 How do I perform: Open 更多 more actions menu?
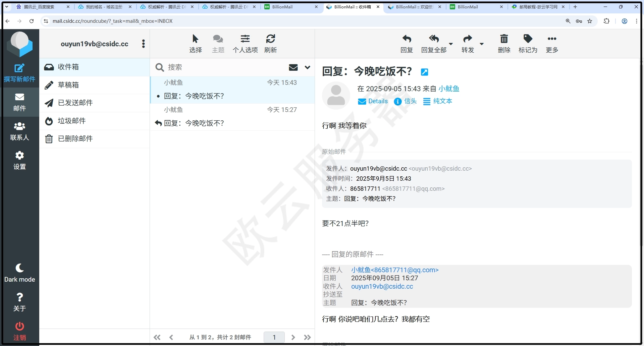pyautogui.click(x=552, y=44)
